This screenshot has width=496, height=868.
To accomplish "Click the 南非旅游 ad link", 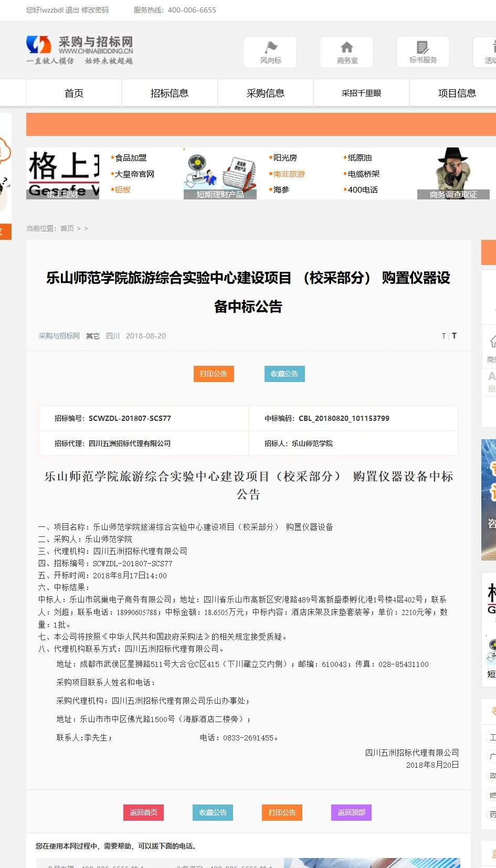I will (289, 174).
